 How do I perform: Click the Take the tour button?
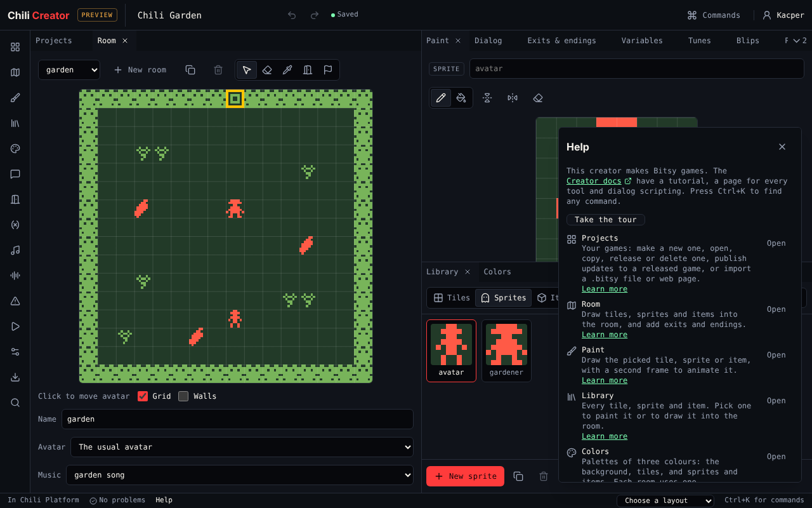coord(606,220)
